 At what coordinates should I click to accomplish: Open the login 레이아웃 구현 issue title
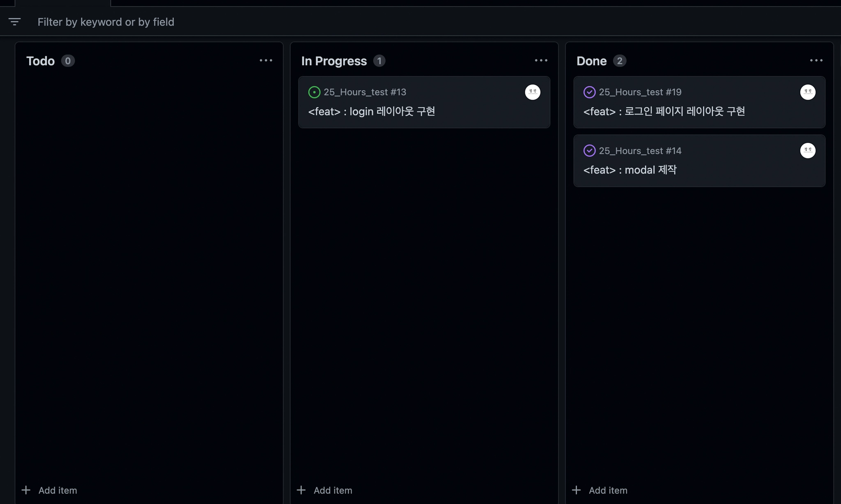(371, 111)
